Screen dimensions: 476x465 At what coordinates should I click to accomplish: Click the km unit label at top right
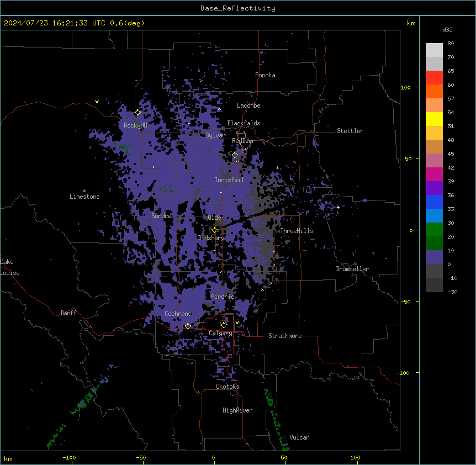pos(411,23)
